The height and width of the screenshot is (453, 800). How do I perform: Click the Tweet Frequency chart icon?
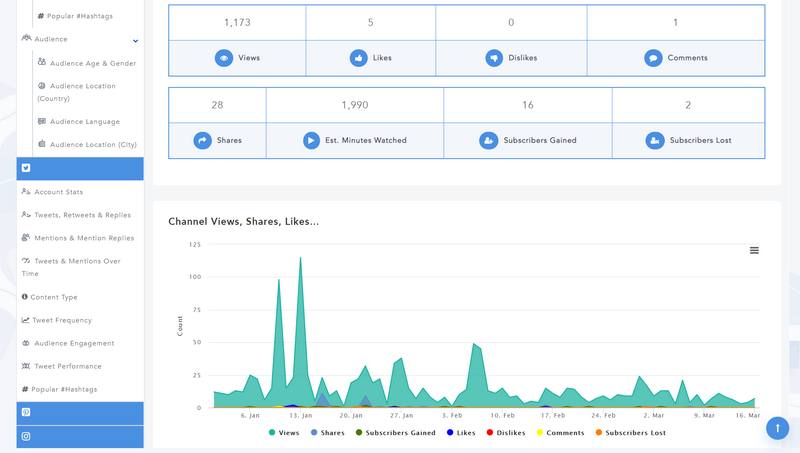(x=26, y=320)
